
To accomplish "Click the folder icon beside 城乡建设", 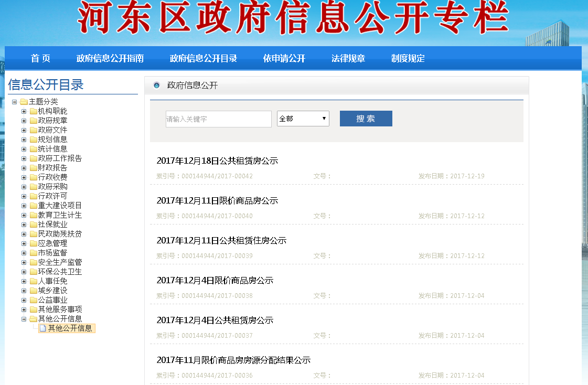I will click(x=34, y=291).
